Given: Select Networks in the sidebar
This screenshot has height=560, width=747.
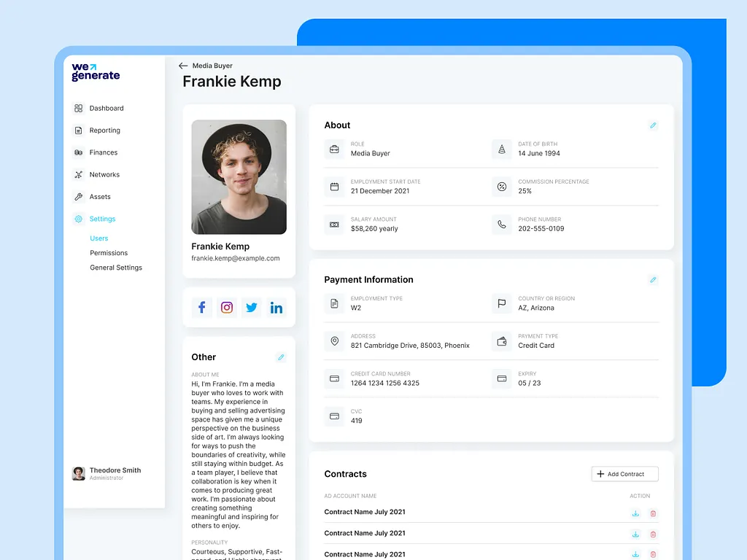Looking at the screenshot, I should [x=104, y=175].
